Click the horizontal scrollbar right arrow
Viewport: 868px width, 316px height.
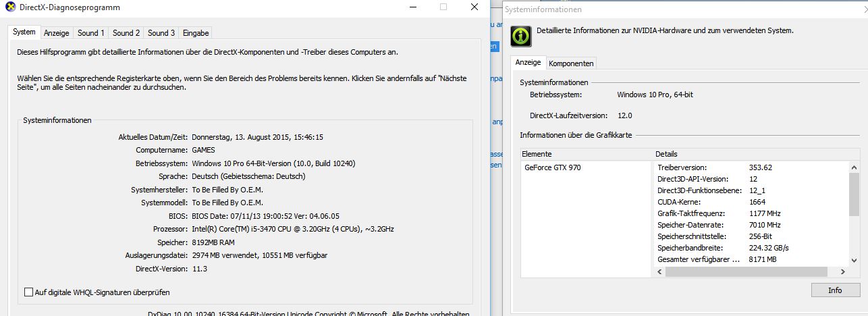click(842, 271)
